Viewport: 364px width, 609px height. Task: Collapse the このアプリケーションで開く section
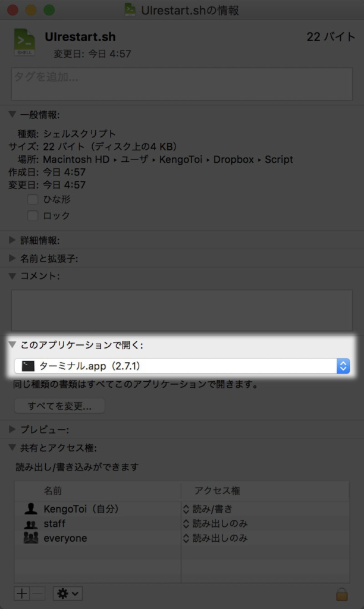click(x=12, y=344)
